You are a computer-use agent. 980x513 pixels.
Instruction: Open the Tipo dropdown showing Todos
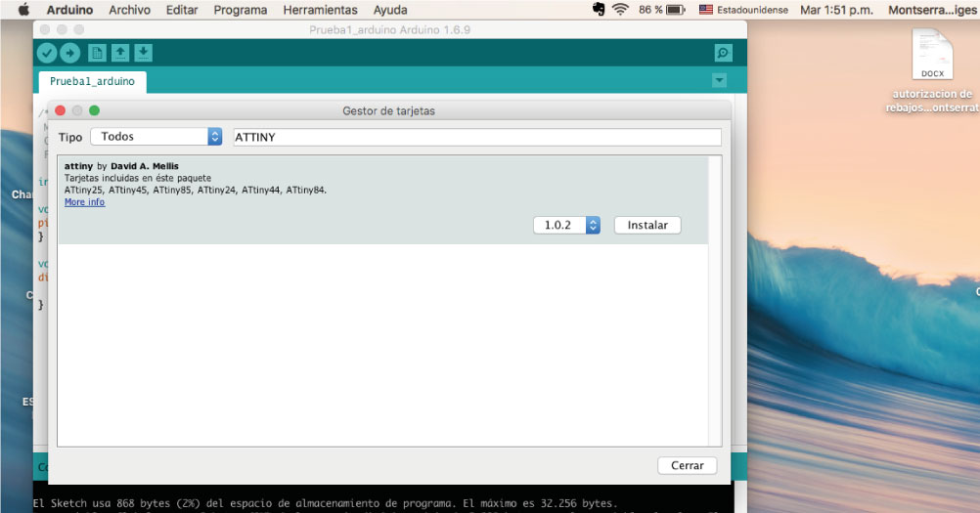(156, 137)
